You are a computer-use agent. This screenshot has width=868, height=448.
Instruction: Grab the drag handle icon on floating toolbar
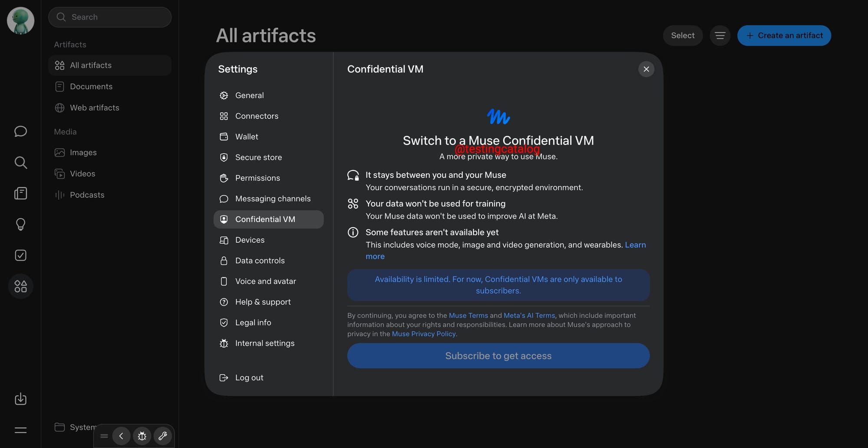click(104, 436)
